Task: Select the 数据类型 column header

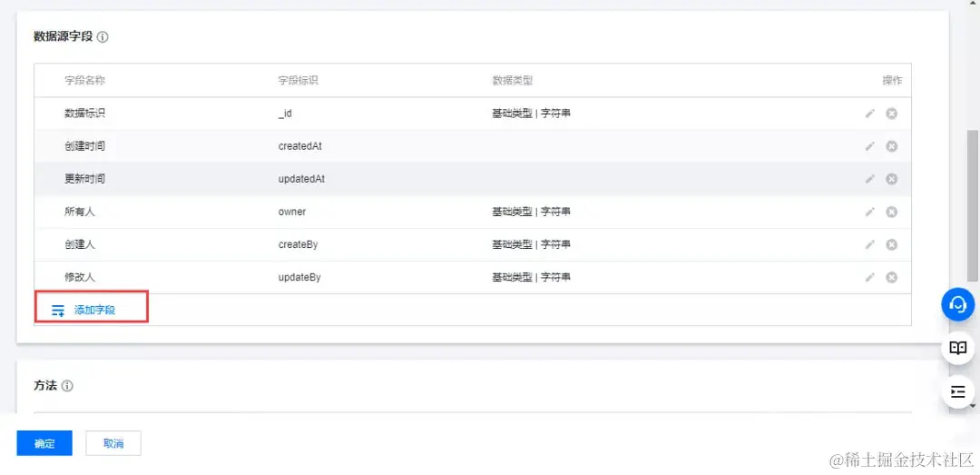Action: click(x=513, y=81)
